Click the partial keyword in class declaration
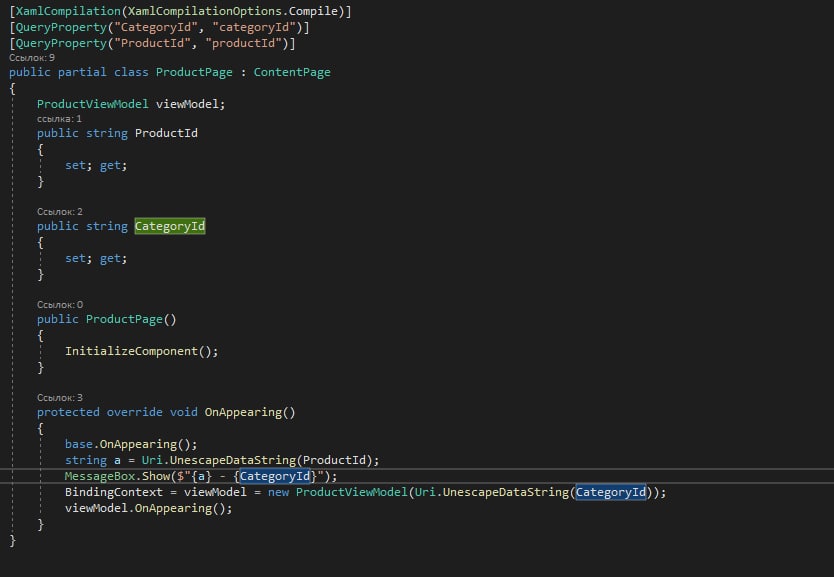The height and width of the screenshot is (577, 834). point(82,72)
